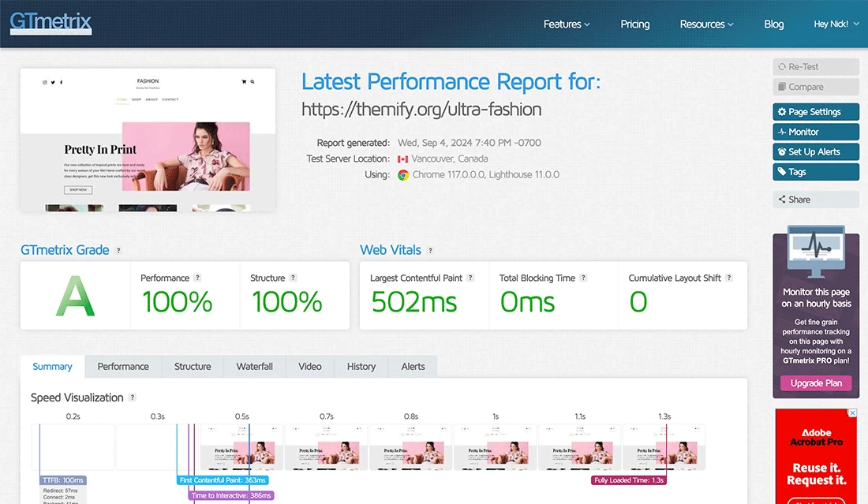Image resolution: width=868 pixels, height=504 pixels.
Task: Click the 502ms Largest Contentful Paint value
Action: (414, 302)
